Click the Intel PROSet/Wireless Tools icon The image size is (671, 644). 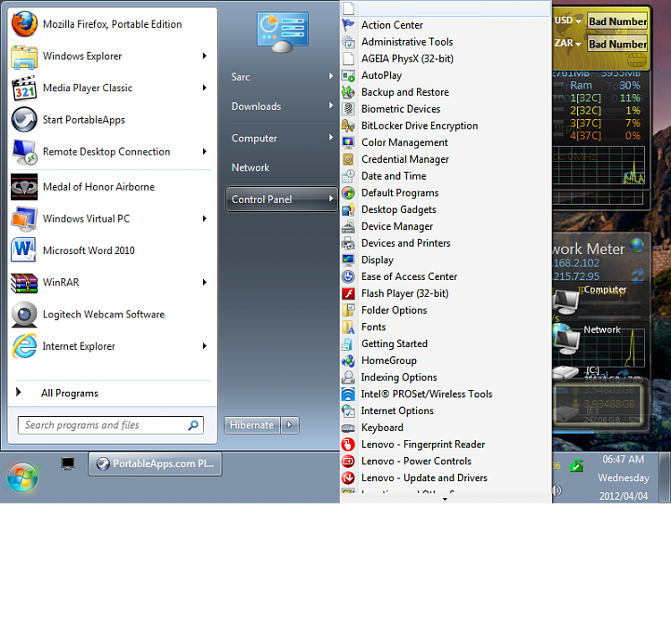coord(348,394)
